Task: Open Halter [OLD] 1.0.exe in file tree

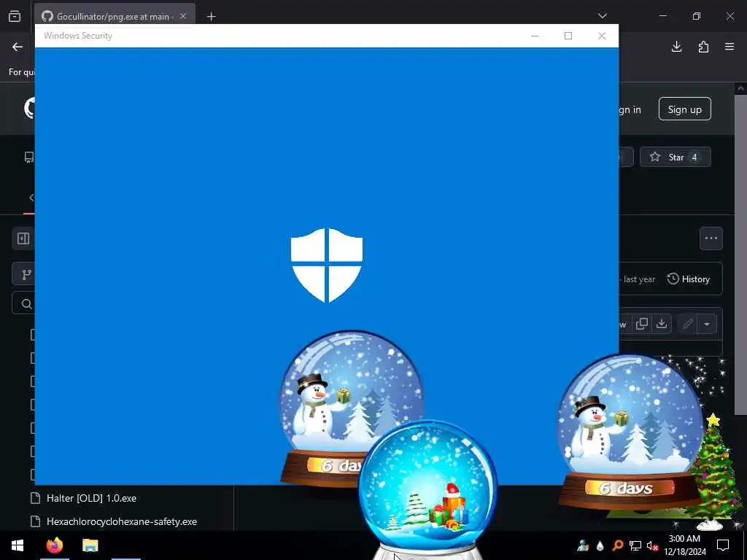Action: pyautogui.click(x=91, y=498)
